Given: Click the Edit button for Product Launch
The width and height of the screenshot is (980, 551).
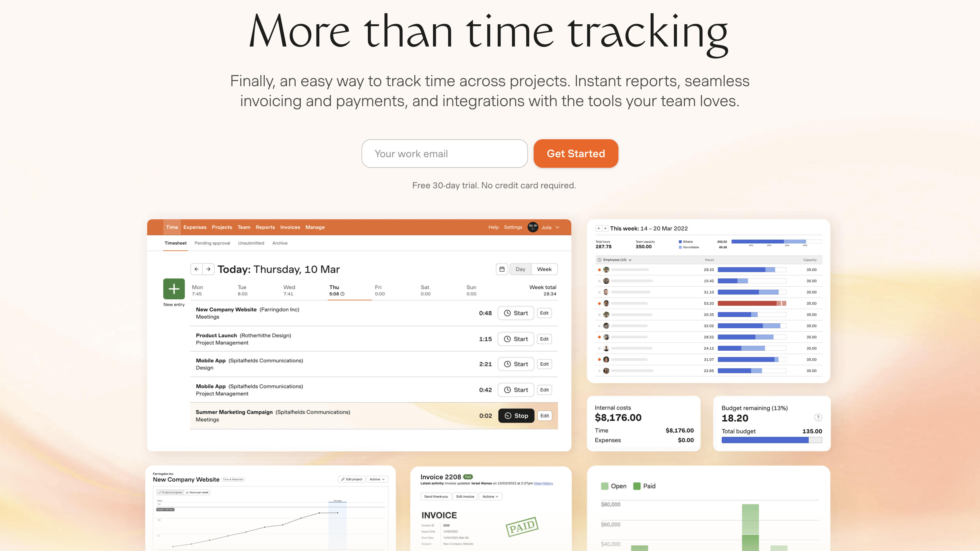Looking at the screenshot, I should (x=545, y=338).
